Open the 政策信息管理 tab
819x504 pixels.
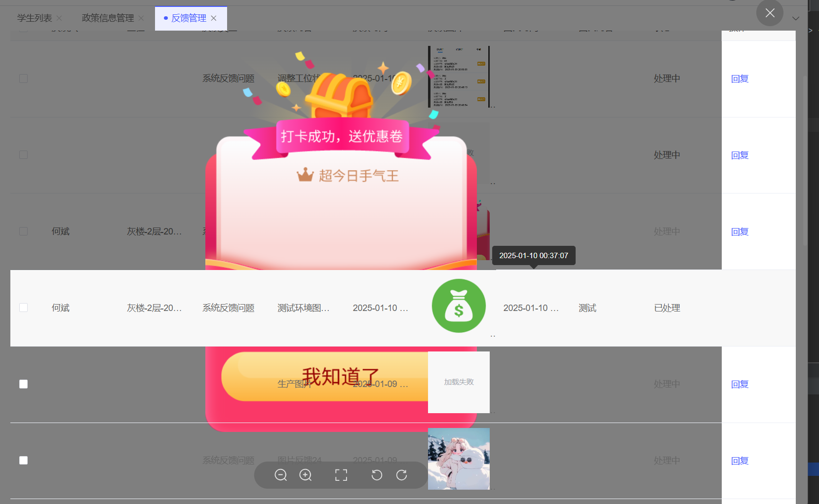108,18
